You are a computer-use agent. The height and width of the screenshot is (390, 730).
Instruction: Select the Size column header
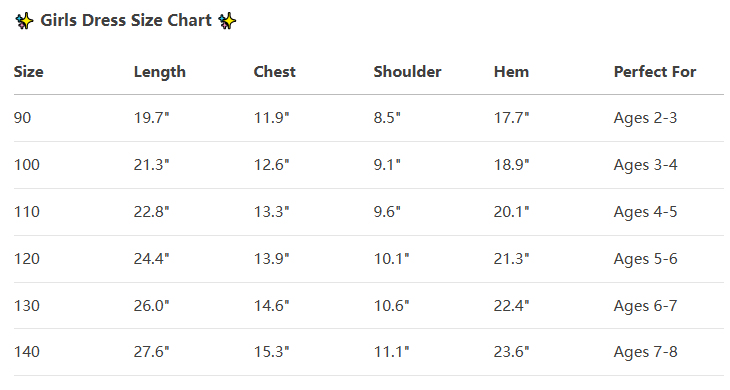[x=28, y=72]
